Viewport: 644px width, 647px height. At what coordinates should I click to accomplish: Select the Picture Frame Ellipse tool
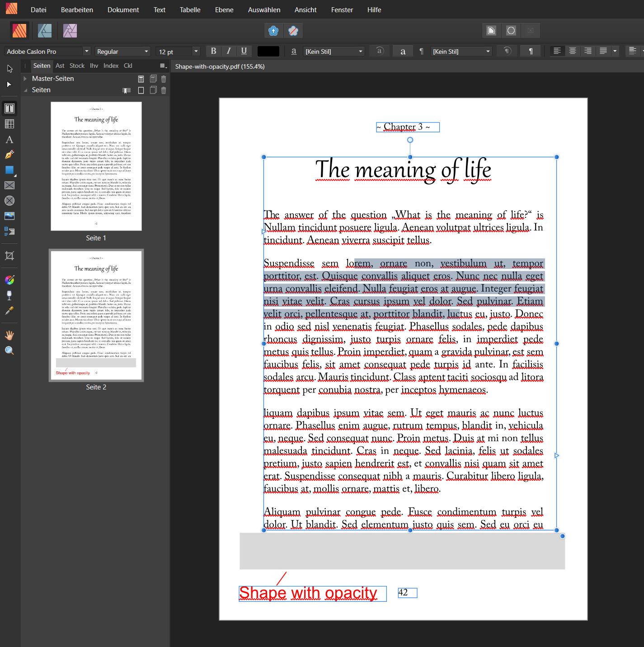[x=9, y=201]
